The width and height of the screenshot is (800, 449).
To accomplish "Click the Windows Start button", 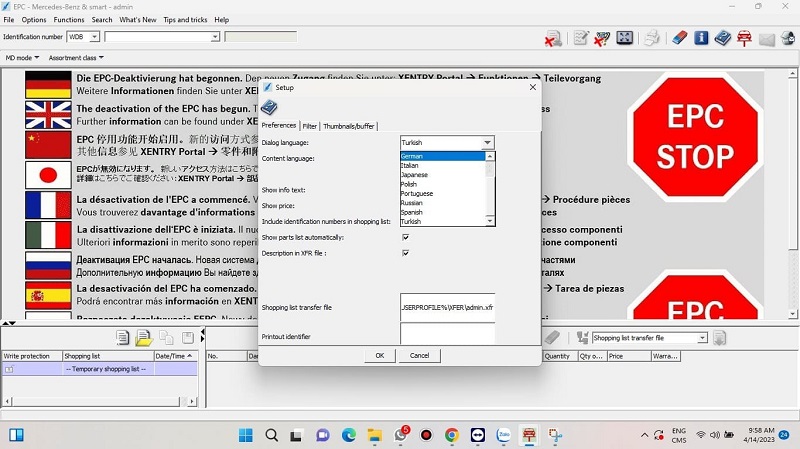I will (x=245, y=435).
